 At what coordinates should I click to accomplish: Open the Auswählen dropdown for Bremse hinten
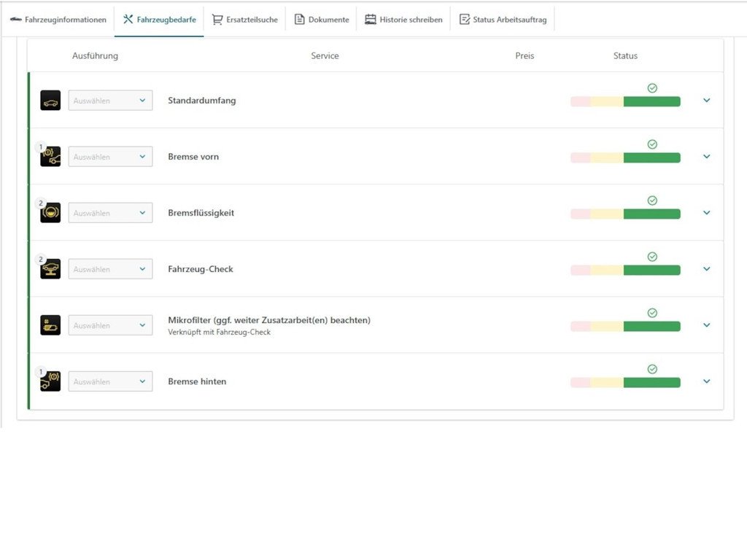pos(110,381)
